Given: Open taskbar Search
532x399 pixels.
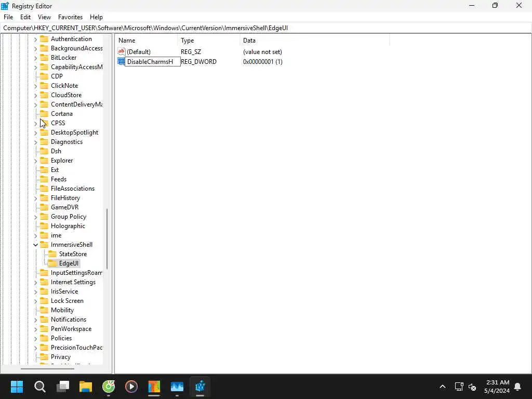Looking at the screenshot, I should pos(39,387).
